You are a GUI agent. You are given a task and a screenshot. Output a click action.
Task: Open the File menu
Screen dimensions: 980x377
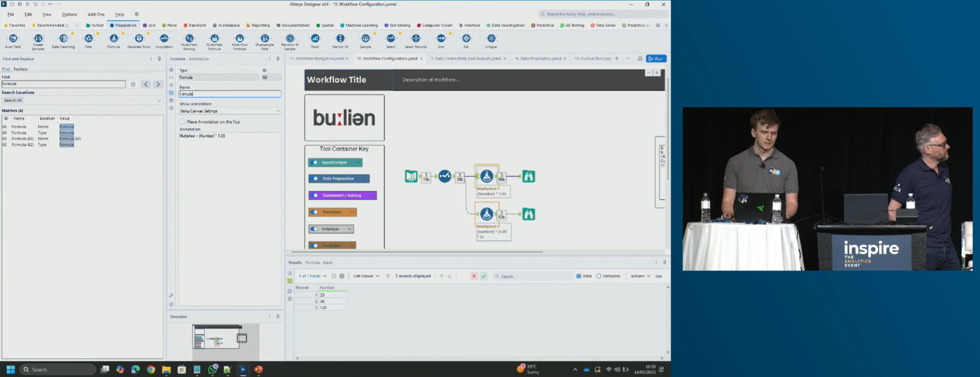pos(11,14)
